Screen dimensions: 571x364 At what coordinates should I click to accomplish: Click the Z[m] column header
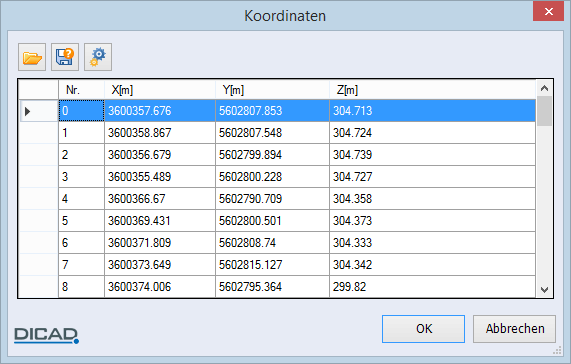tap(433, 90)
